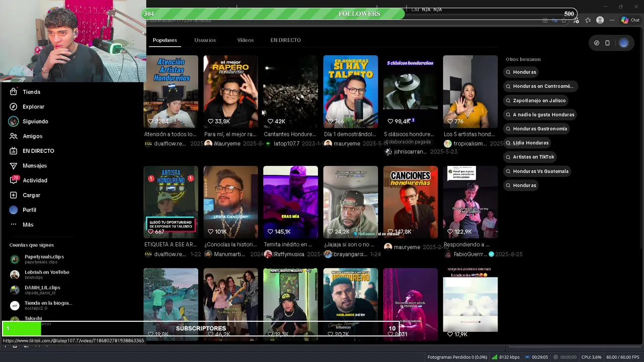Screen dimensions: 644x362
Task: Open author latop107.7 profile link
Action: tap(286, 144)
